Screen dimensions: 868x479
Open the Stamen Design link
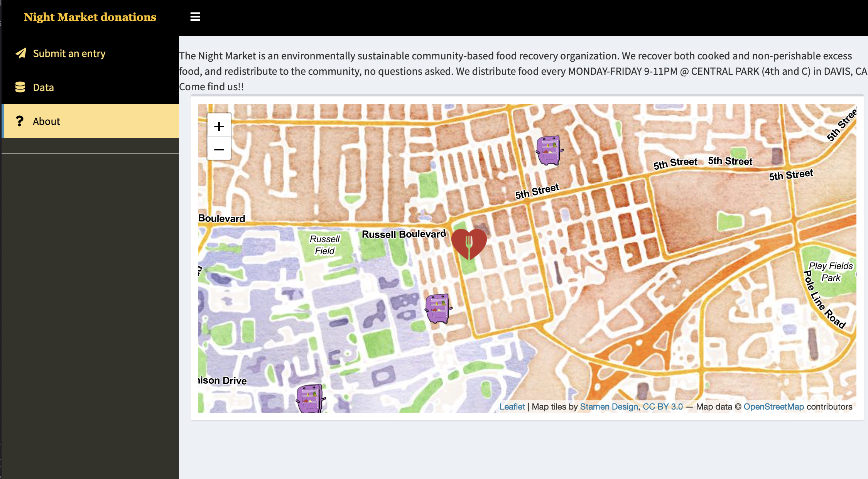609,406
